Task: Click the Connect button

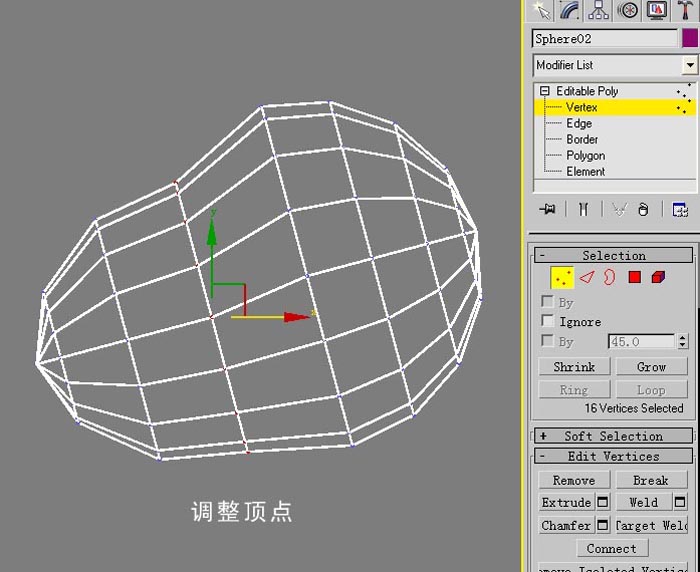Action: 612,548
